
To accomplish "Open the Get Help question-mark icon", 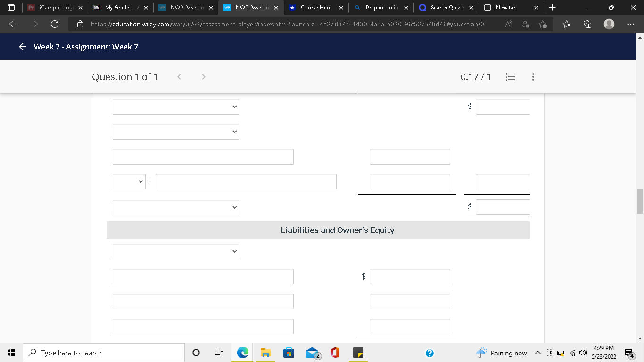I will click(x=429, y=353).
